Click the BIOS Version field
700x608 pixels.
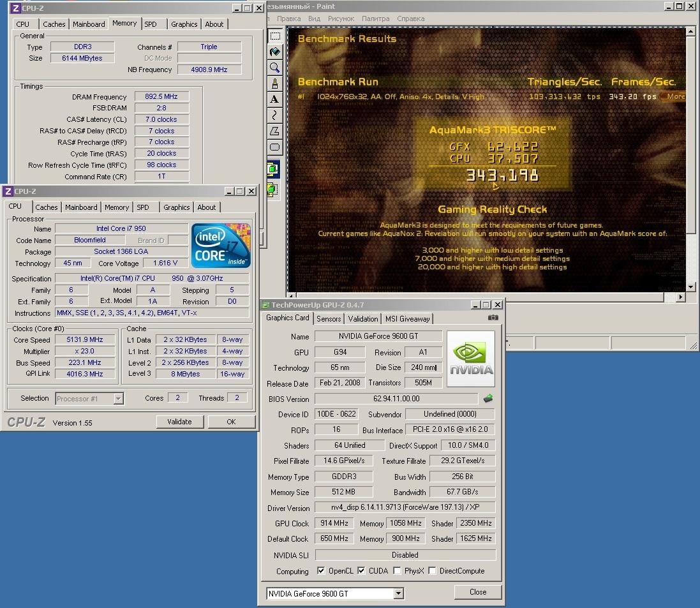(x=396, y=399)
